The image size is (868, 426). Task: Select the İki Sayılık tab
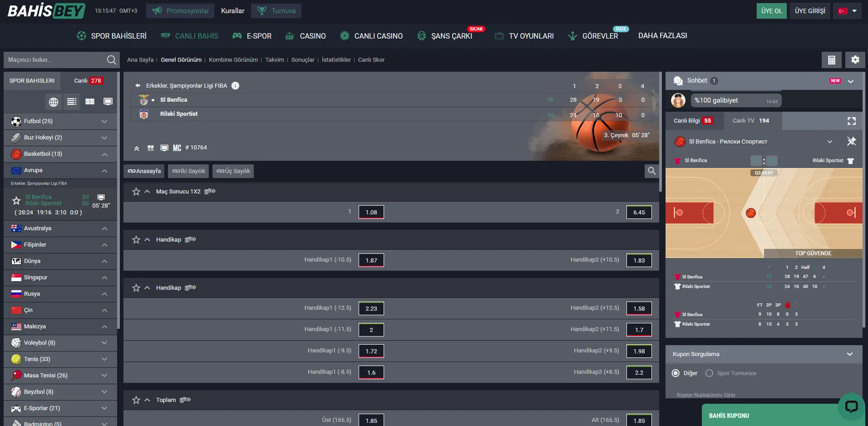(x=188, y=171)
